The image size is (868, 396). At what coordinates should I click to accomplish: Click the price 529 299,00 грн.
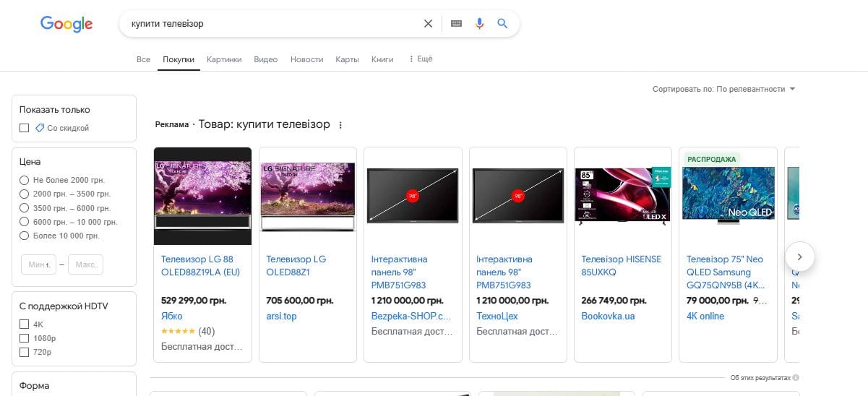tap(195, 301)
